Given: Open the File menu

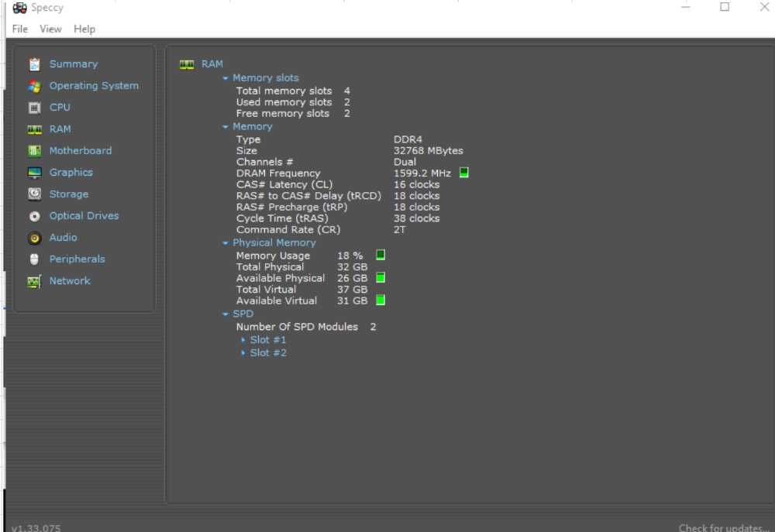Looking at the screenshot, I should [20, 29].
